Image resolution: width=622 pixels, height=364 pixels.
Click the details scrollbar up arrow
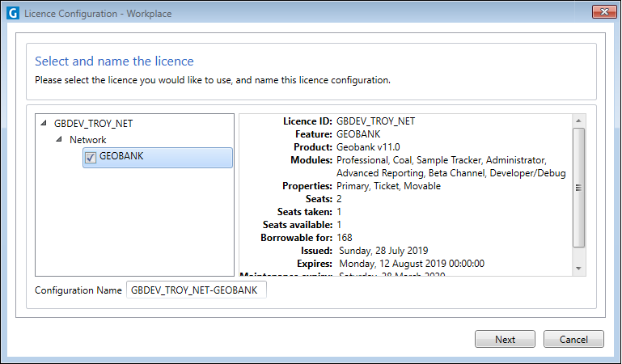click(578, 121)
